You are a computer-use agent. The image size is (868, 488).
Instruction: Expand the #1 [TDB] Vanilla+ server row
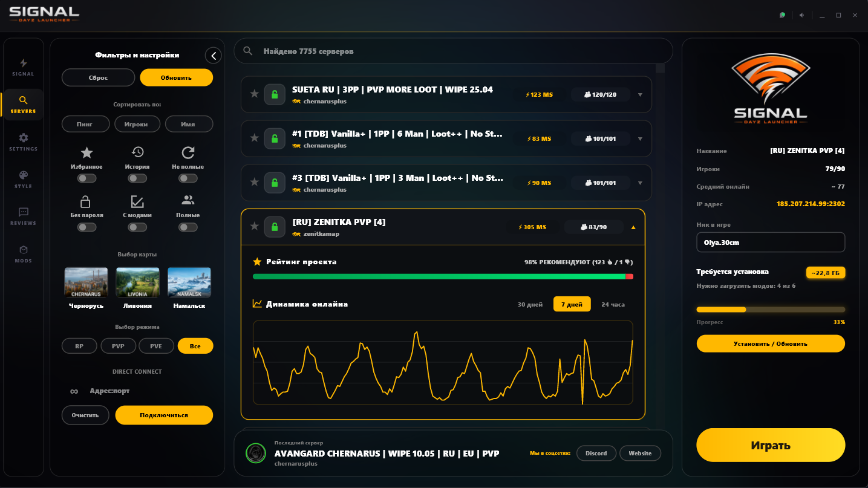(x=640, y=139)
